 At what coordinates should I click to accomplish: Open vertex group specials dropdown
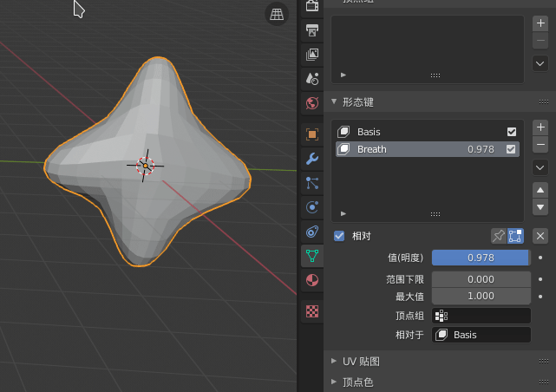[x=540, y=64]
